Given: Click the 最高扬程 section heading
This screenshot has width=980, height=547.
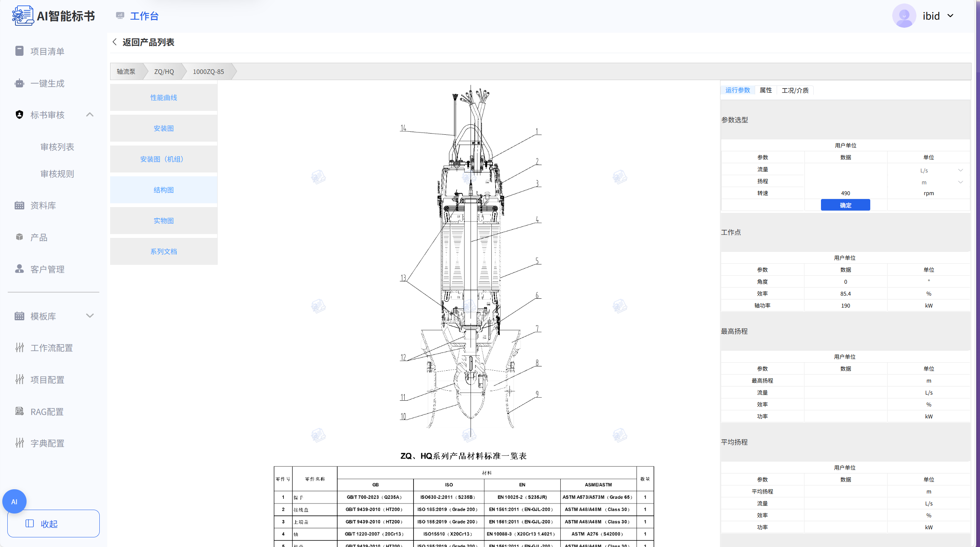Looking at the screenshot, I should click(x=734, y=331).
